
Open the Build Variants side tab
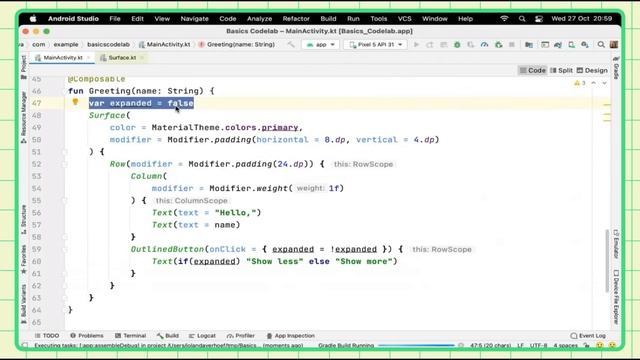(x=24, y=304)
